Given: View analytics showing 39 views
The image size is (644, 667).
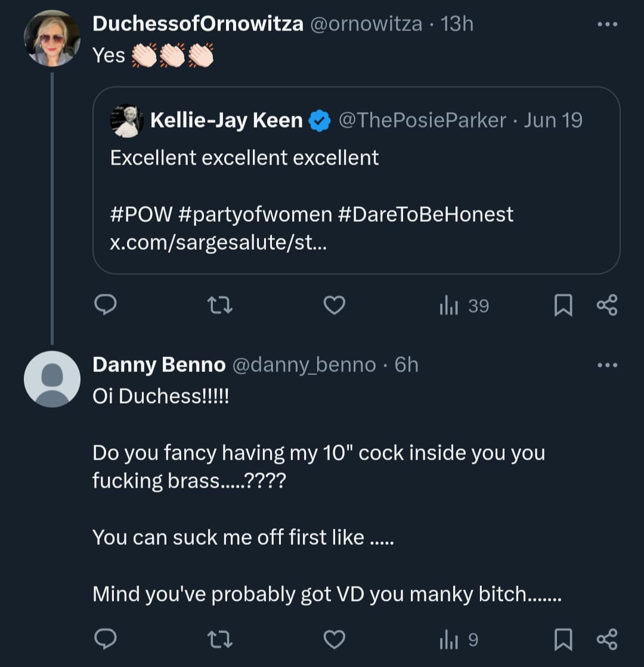Looking at the screenshot, I should (x=464, y=306).
